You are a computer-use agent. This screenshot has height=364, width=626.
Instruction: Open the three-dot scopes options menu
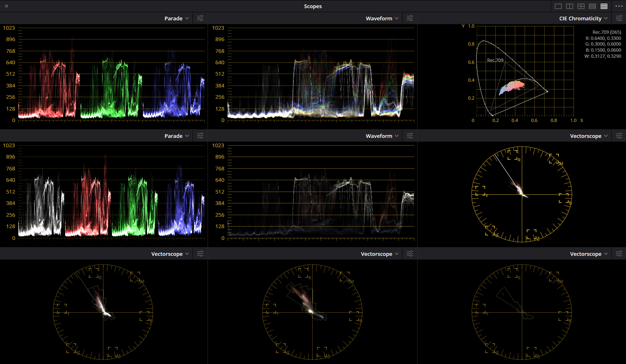click(x=619, y=6)
